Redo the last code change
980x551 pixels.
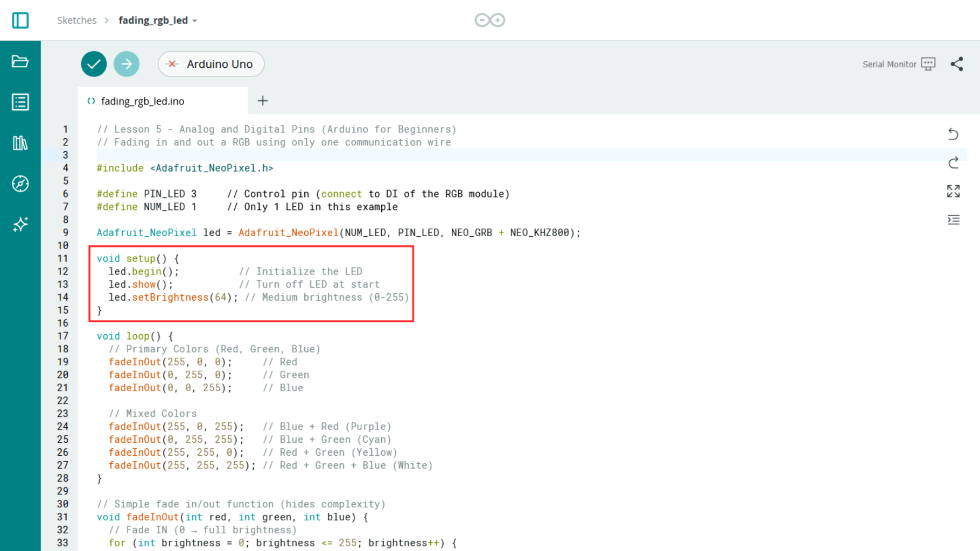click(953, 163)
